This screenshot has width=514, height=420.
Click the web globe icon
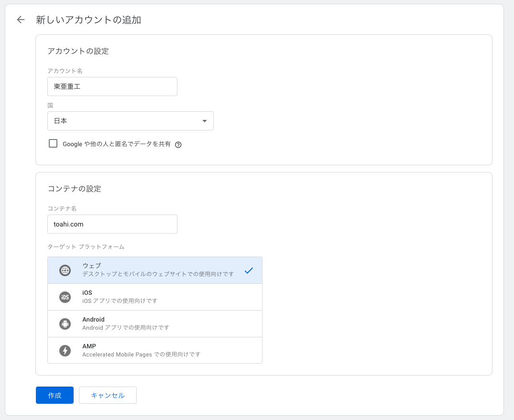tap(65, 270)
